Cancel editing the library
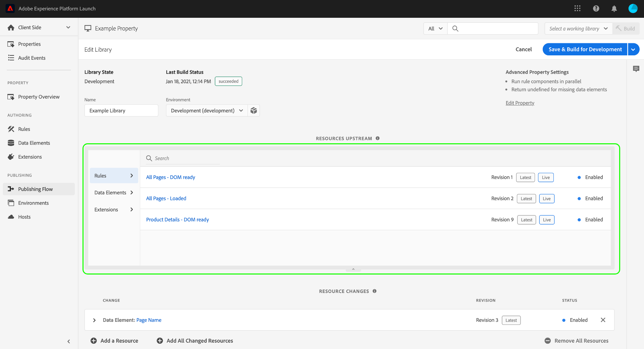644x349 pixels. [x=524, y=49]
